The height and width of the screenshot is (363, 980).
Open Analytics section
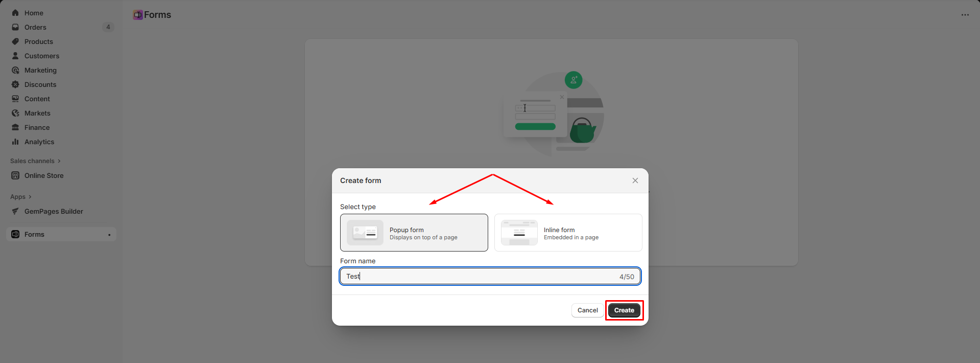[61, 142]
